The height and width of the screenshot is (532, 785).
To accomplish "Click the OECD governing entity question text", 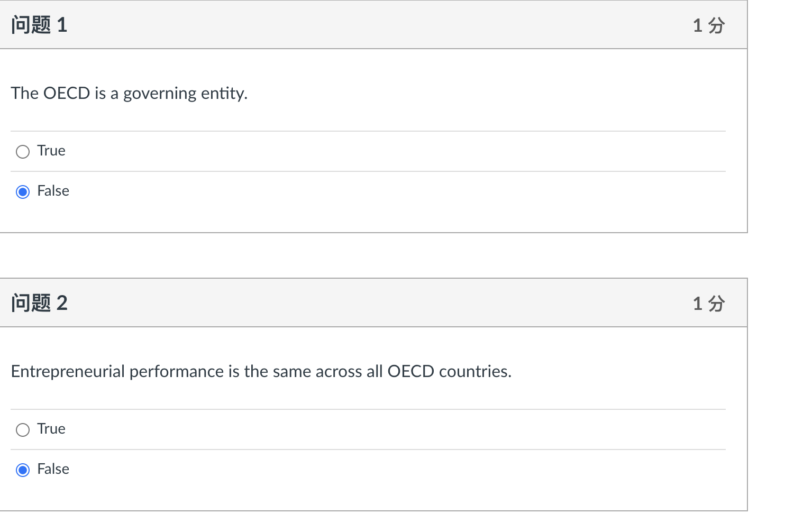I will tap(129, 93).
